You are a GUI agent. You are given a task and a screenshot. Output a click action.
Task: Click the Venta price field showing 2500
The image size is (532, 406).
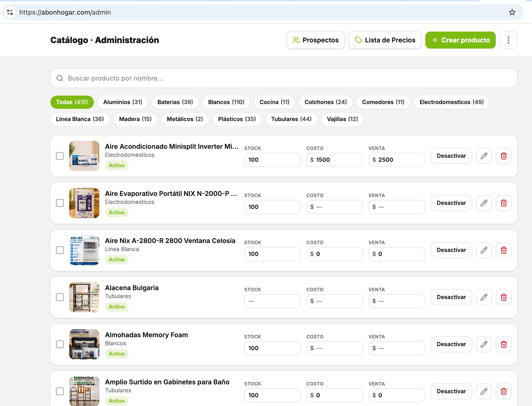click(x=397, y=160)
